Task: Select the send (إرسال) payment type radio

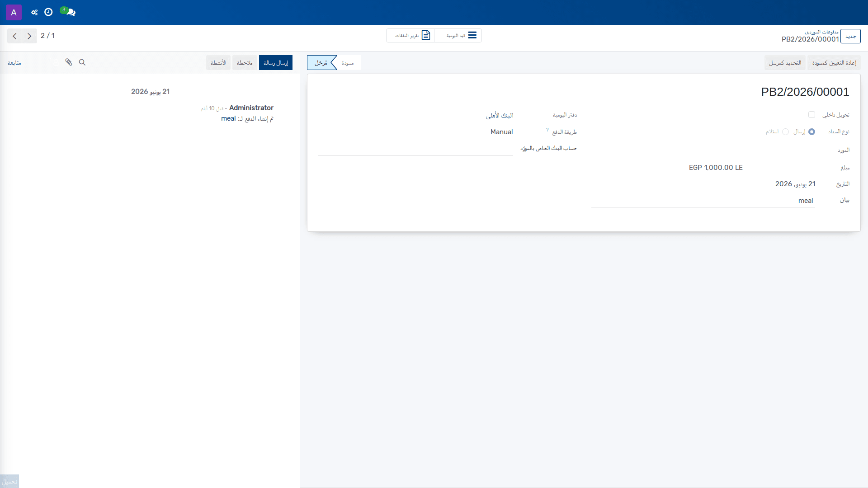Action: (x=811, y=132)
